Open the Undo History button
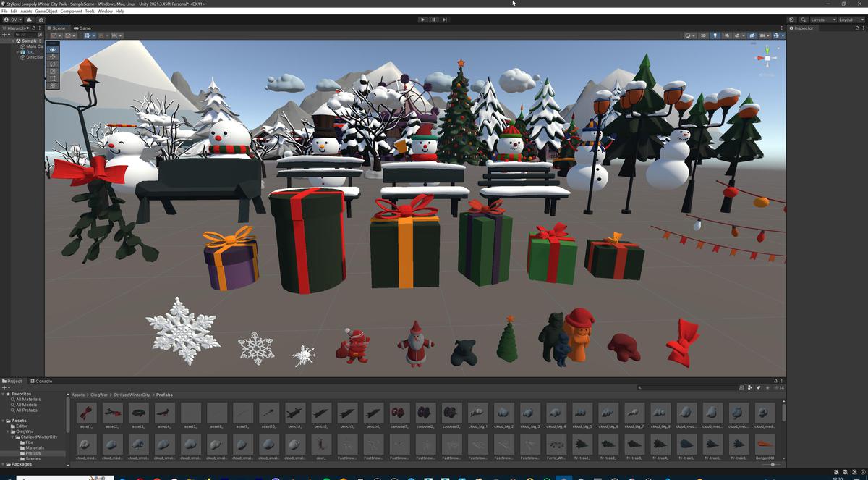The height and width of the screenshot is (480, 868). click(791, 20)
